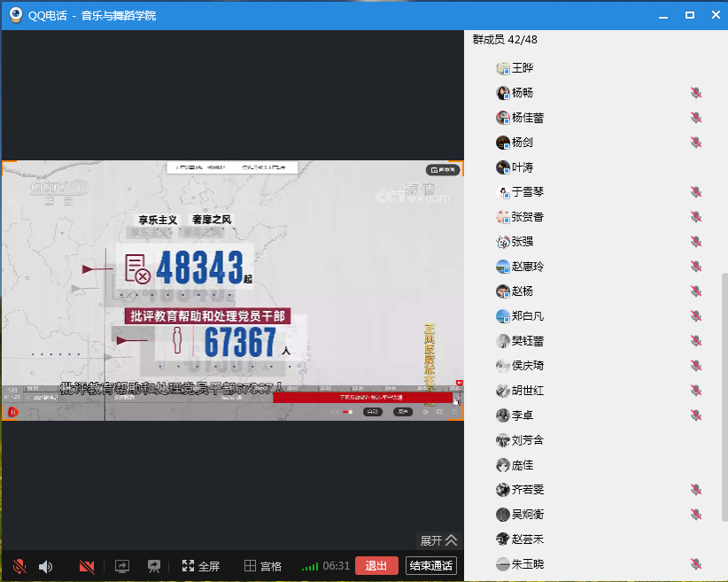Click the speaker volume icon
Viewport: 728px width, 582px height.
(45, 566)
